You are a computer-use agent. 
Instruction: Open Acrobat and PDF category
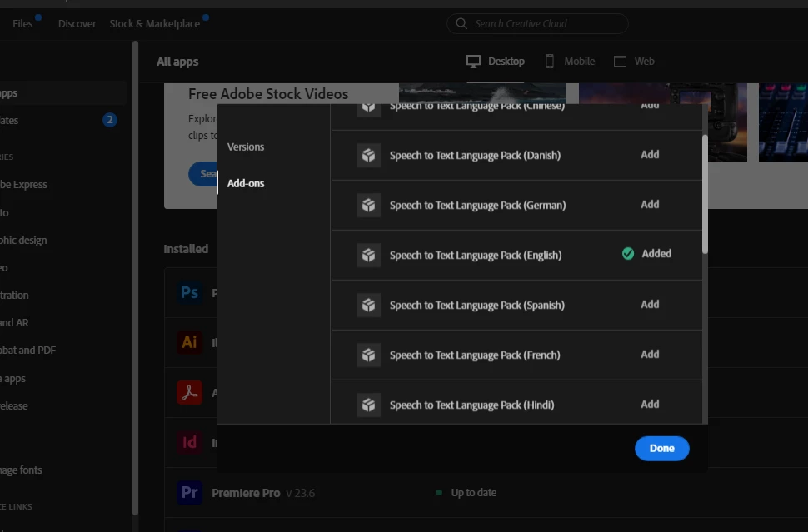pos(27,351)
